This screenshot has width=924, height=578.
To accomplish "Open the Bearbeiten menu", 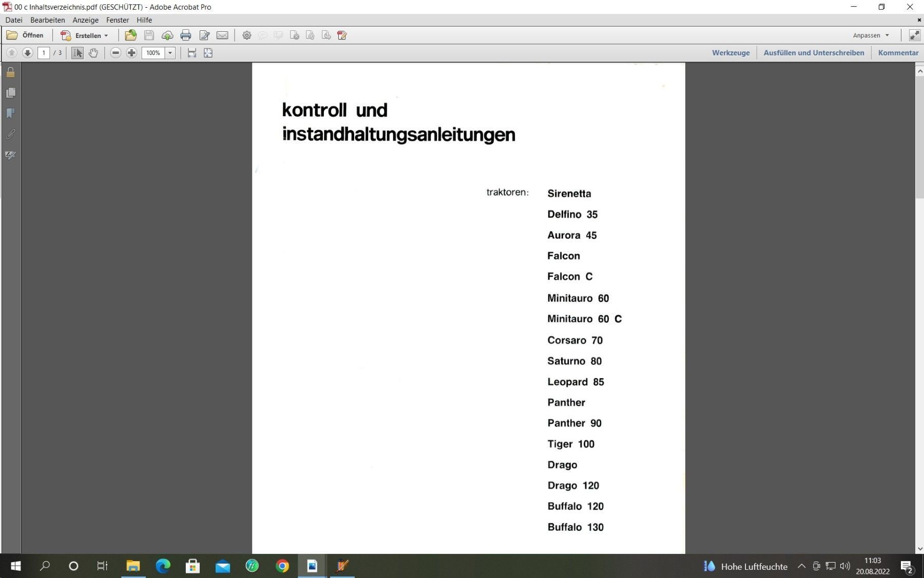I will click(47, 20).
